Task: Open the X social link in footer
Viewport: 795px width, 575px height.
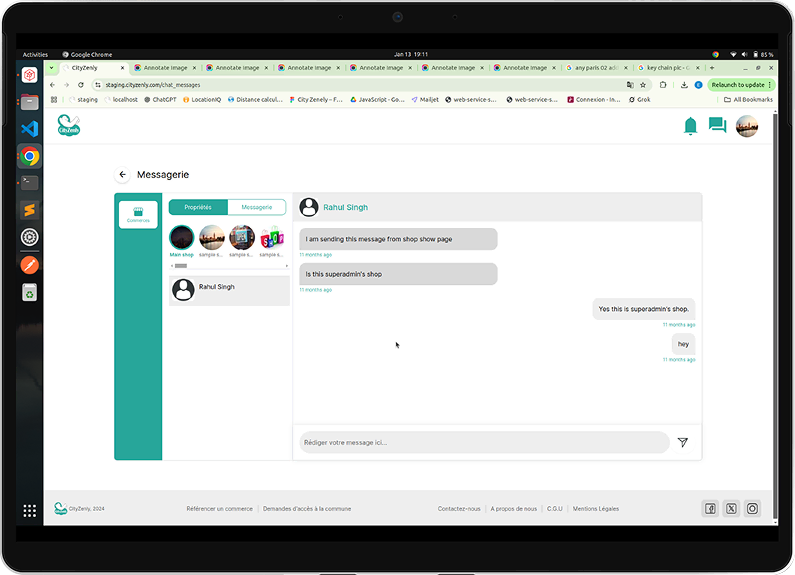Action: [731, 509]
